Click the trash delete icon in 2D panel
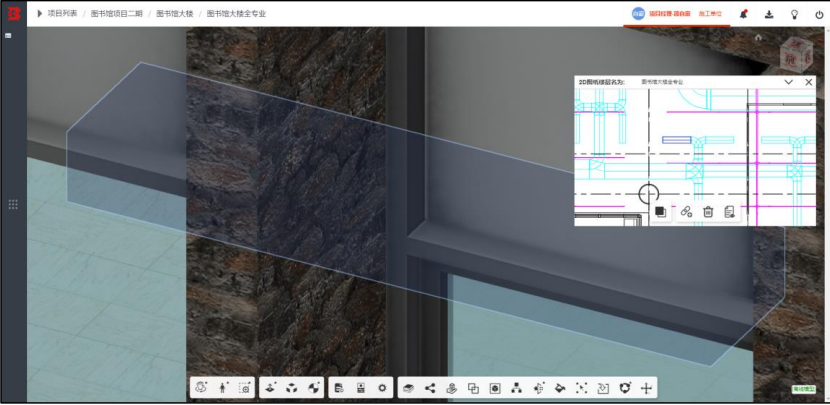830x405 pixels. coord(708,212)
